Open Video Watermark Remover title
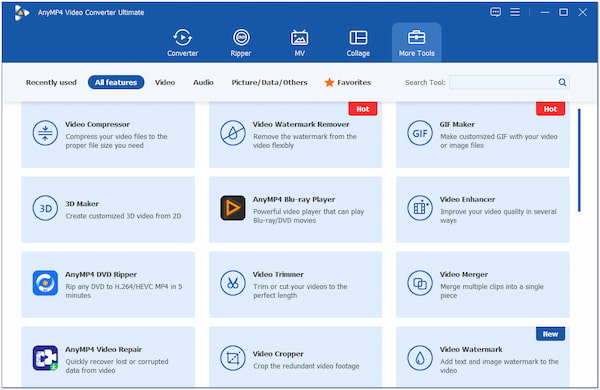Viewport: 600px width, 390px height. pyautogui.click(x=301, y=124)
